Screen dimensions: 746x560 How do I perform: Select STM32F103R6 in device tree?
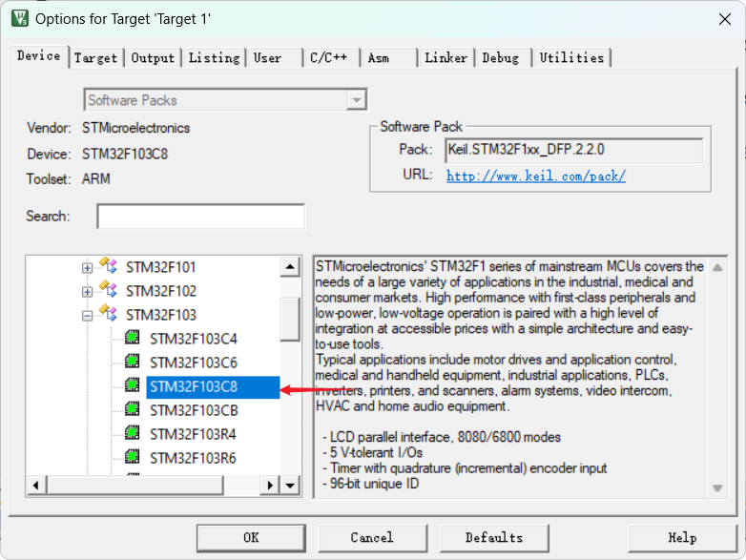point(193,458)
